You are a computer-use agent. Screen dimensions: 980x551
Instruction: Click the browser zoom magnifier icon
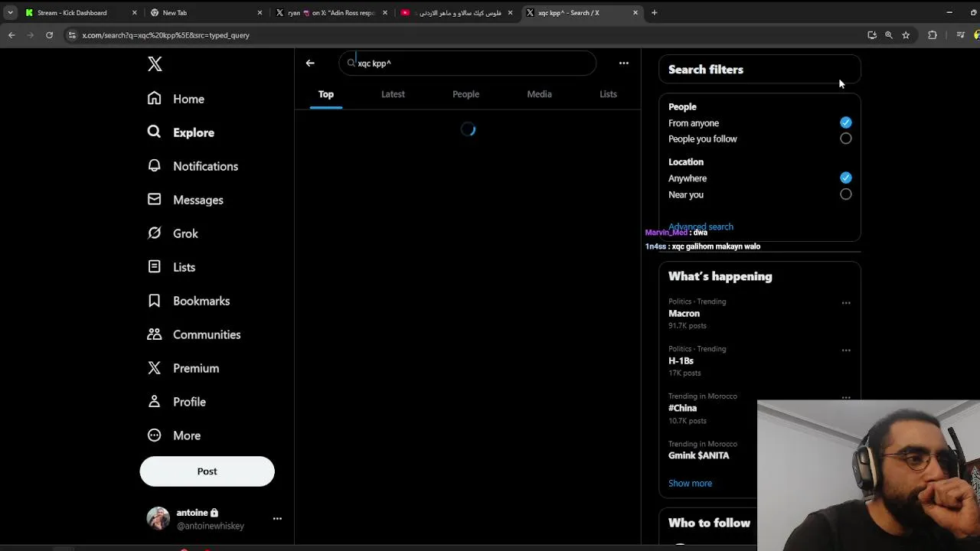pyautogui.click(x=889, y=35)
